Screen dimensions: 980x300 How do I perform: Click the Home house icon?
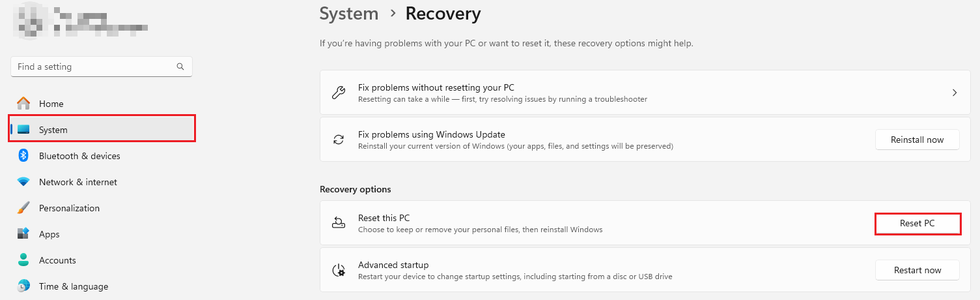point(23,104)
